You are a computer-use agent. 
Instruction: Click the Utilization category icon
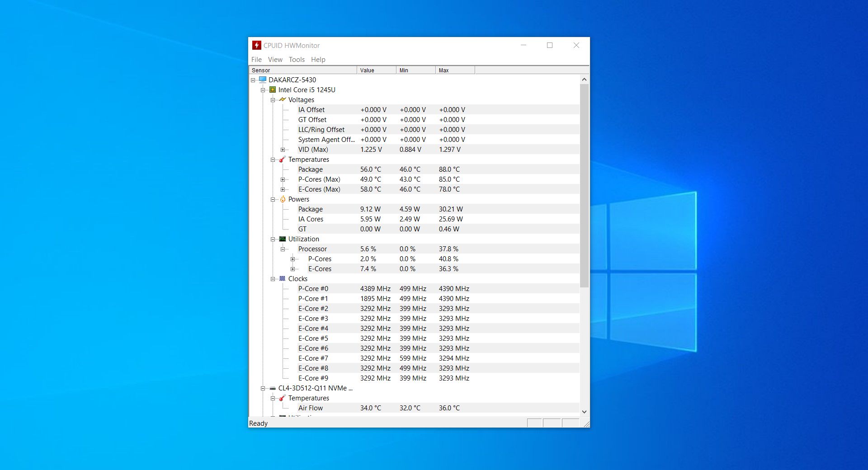[x=283, y=239]
